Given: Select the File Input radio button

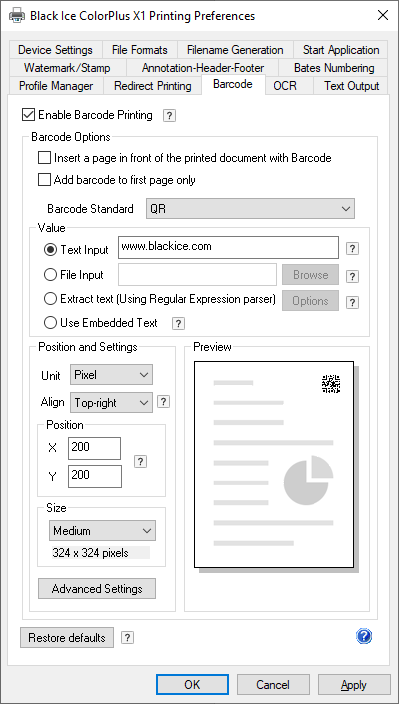Looking at the screenshot, I should 50,275.
